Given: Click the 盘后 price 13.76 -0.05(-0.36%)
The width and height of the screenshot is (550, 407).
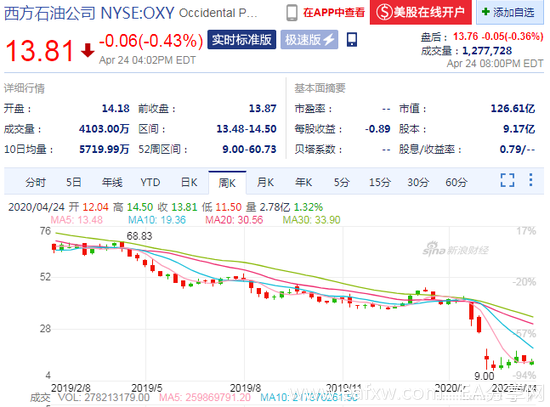Looking at the screenshot, I should (x=498, y=36).
